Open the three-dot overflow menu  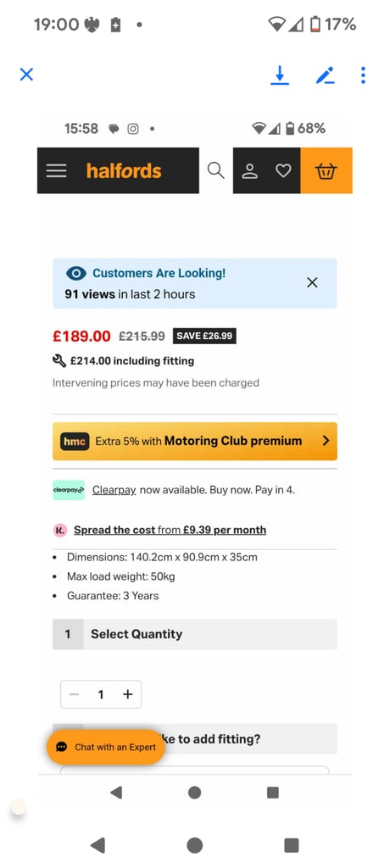tap(363, 75)
